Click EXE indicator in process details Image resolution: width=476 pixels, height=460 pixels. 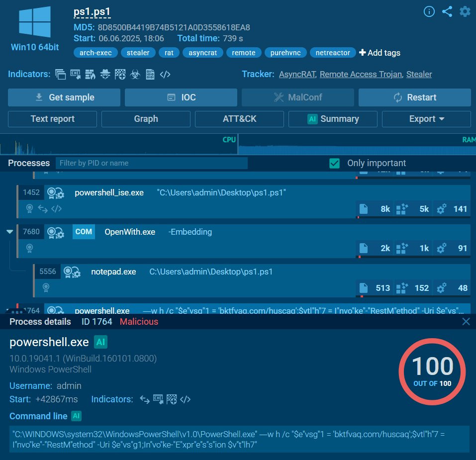(x=158, y=399)
